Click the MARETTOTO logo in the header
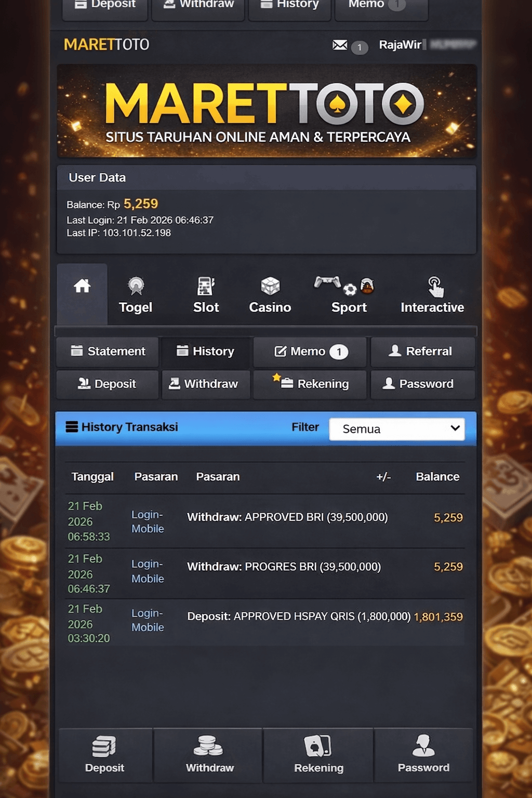The height and width of the screenshot is (798, 532). tap(107, 45)
